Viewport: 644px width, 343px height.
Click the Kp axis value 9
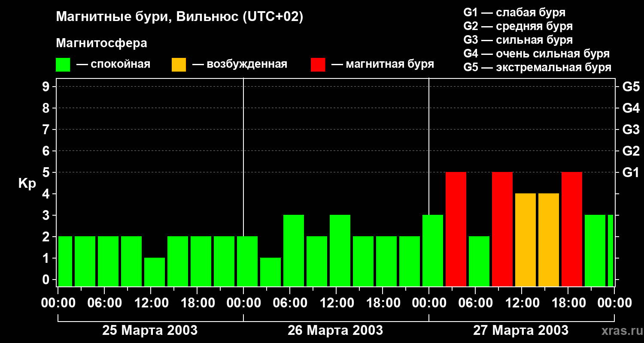[47, 87]
